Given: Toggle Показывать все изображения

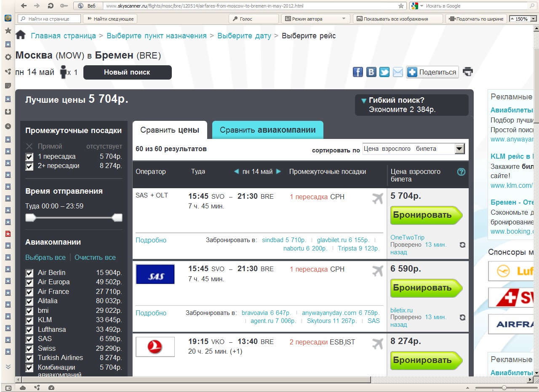Looking at the screenshot, I should pos(398,19).
